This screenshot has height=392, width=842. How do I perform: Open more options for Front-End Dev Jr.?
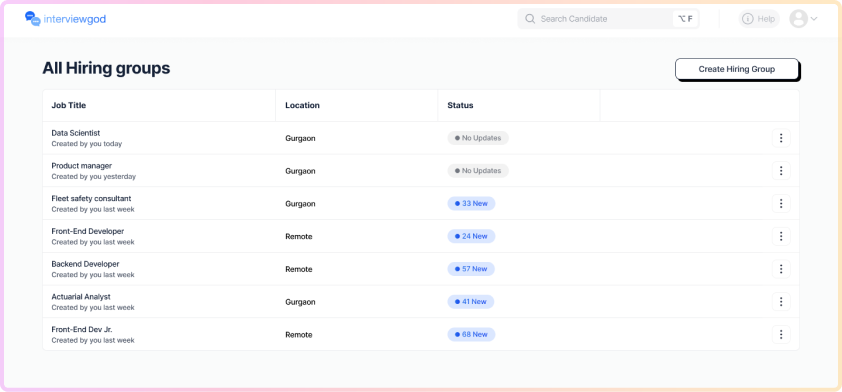[x=781, y=335]
